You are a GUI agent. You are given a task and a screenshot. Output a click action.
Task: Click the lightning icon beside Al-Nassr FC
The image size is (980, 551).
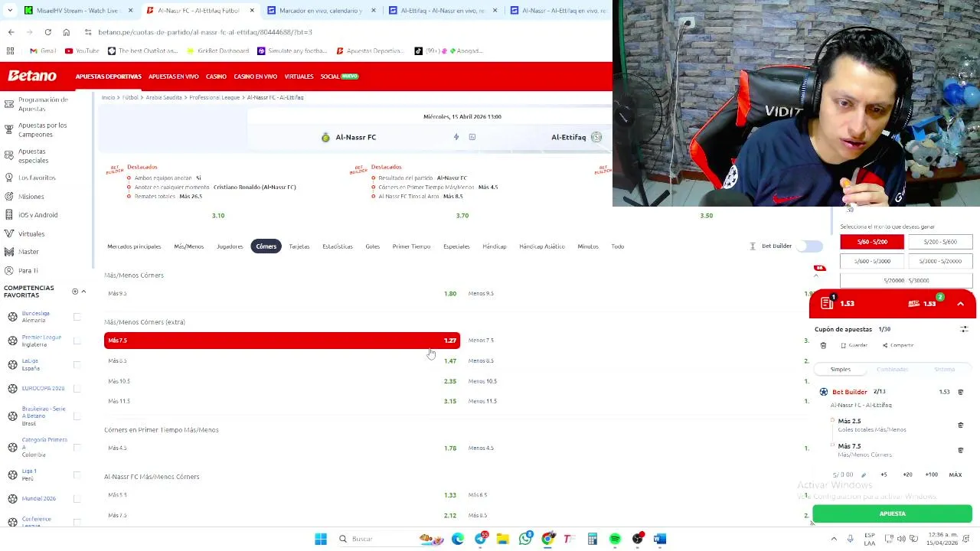pyautogui.click(x=456, y=137)
